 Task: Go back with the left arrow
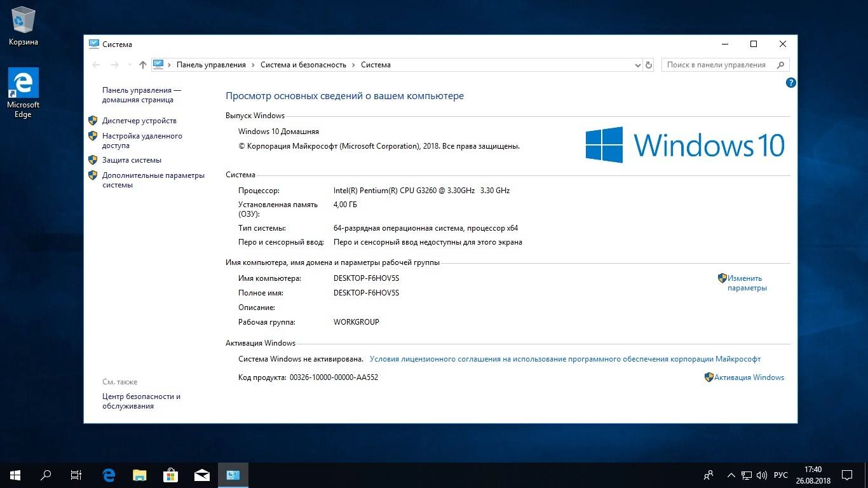[96, 65]
